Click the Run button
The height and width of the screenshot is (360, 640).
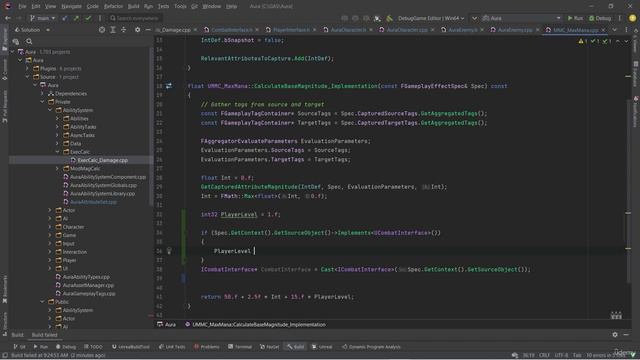tap(575, 18)
